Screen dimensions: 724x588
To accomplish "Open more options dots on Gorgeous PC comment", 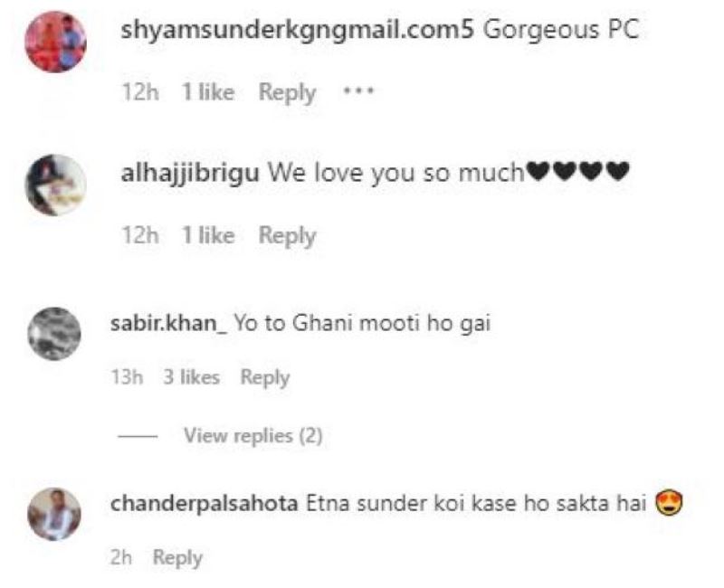I will point(358,91).
